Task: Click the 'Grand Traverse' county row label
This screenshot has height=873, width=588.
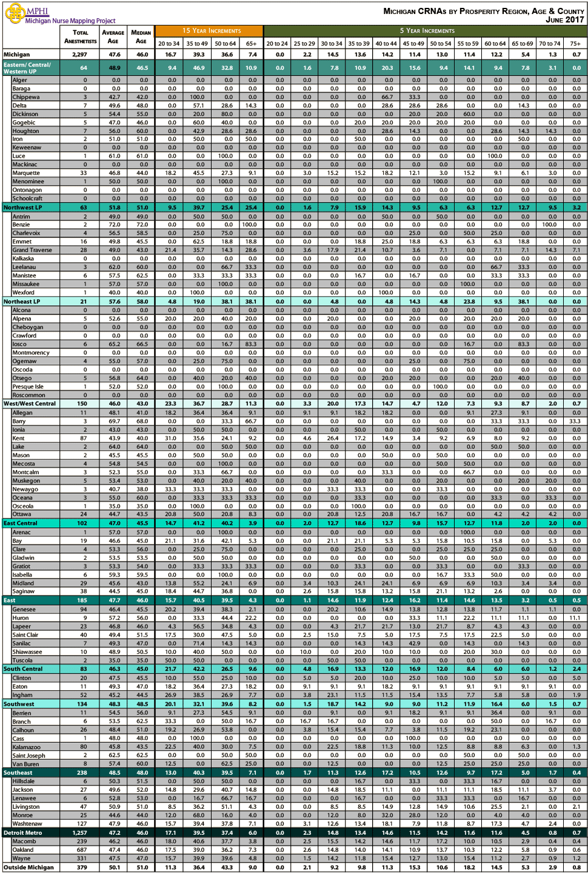Action: (x=32, y=250)
